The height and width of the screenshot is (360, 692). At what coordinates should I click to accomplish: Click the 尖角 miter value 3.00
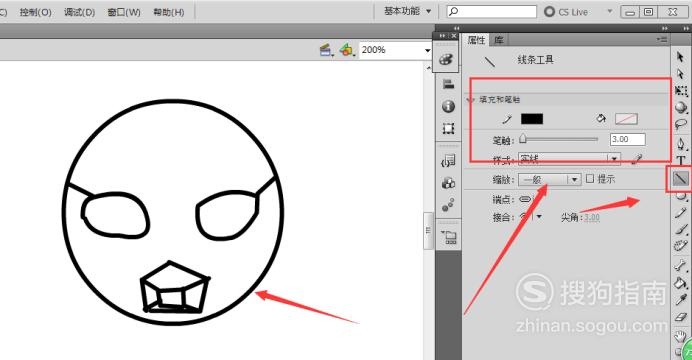tap(592, 217)
